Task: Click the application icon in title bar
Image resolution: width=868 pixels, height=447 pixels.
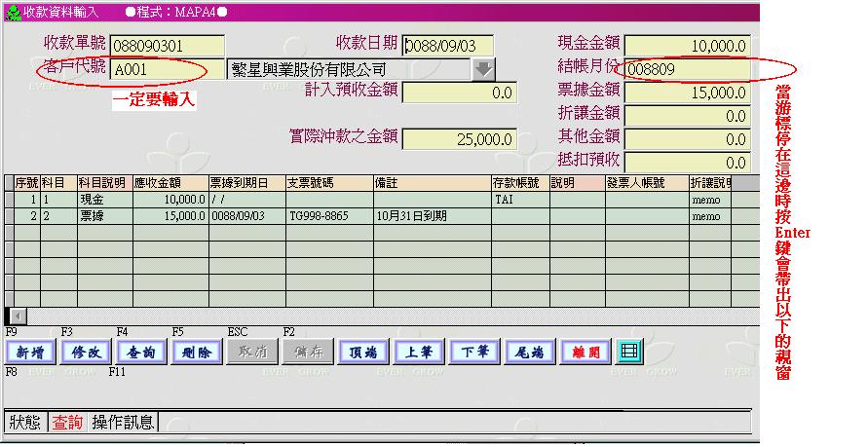Action: [12, 11]
